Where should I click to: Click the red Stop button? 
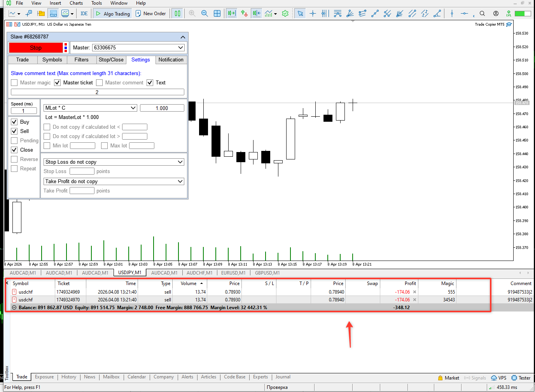(36, 48)
